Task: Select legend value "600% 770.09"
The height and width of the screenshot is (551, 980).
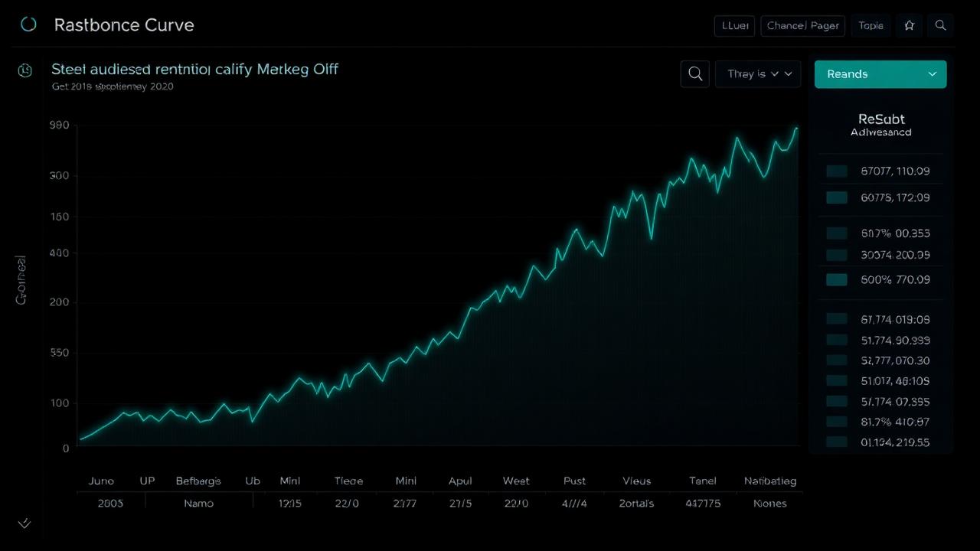Action: click(x=895, y=280)
